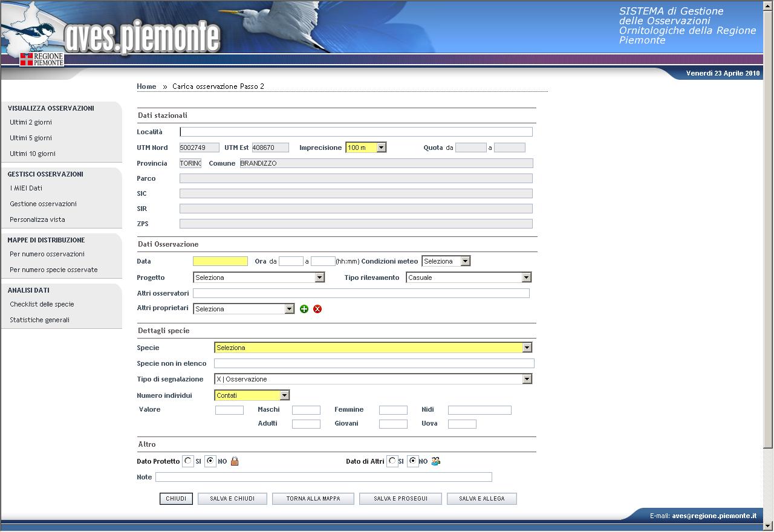Open Ultimi 5 giorni observations
Viewport: 774px width, 532px height.
click(x=31, y=138)
